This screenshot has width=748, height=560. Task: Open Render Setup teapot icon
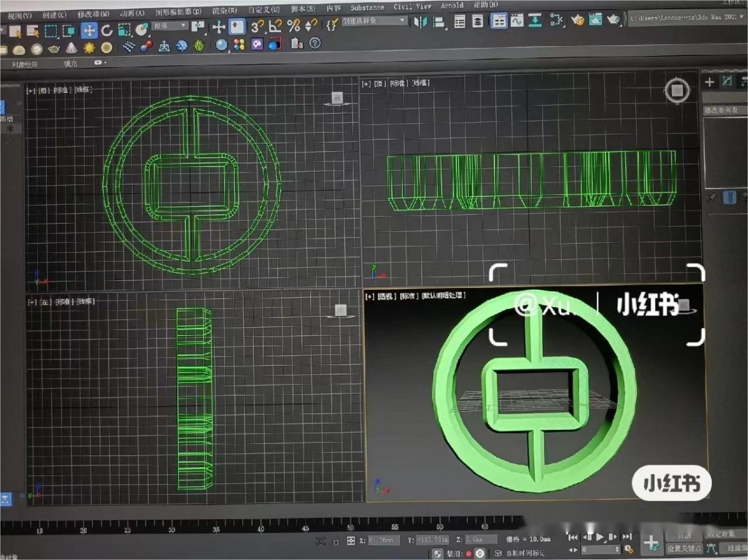pyautogui.click(x=578, y=20)
